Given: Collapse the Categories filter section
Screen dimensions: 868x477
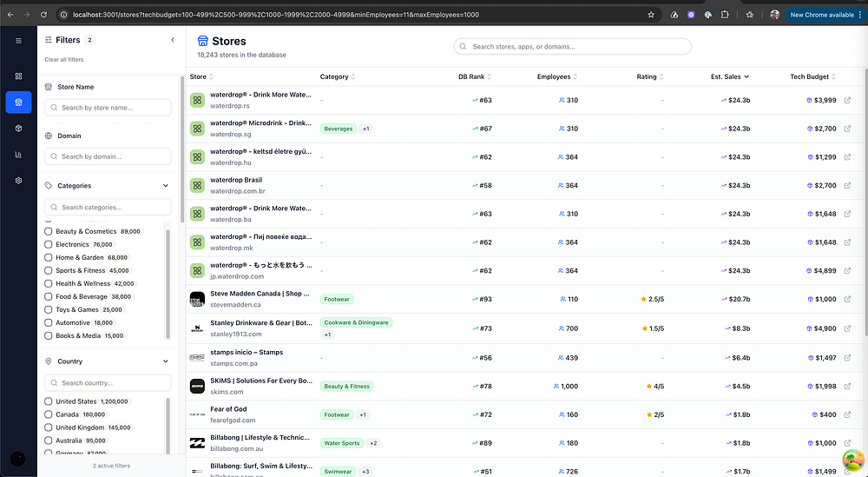Looking at the screenshot, I should 166,186.
